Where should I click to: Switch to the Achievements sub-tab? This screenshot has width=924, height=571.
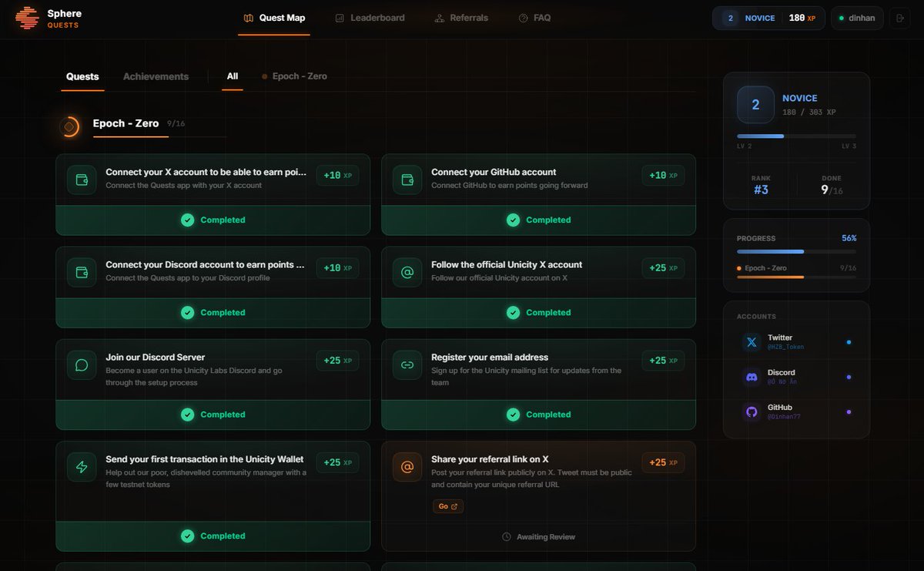pyautogui.click(x=156, y=76)
